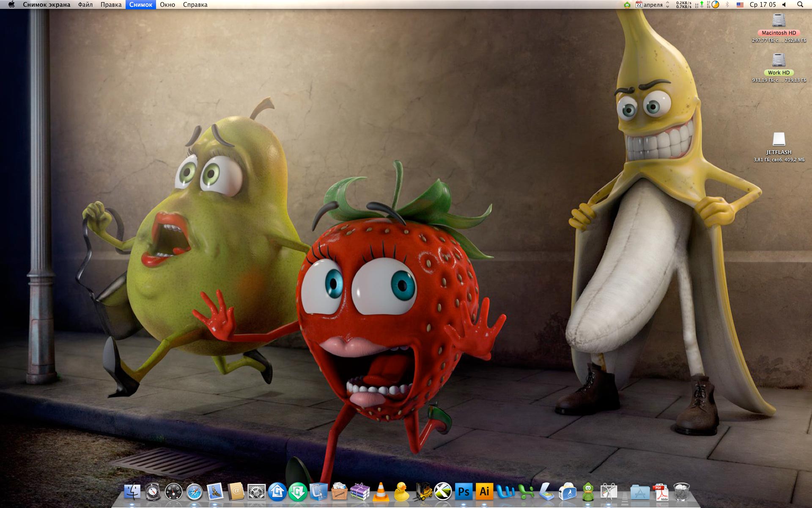
Task: Open the Apple menu
Action: (11, 5)
